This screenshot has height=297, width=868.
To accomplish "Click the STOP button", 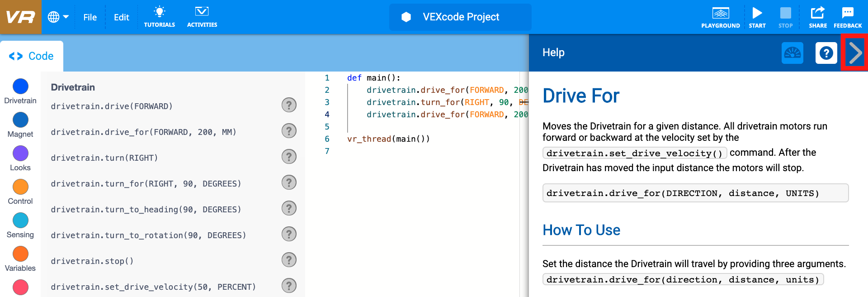I will 785,17.
